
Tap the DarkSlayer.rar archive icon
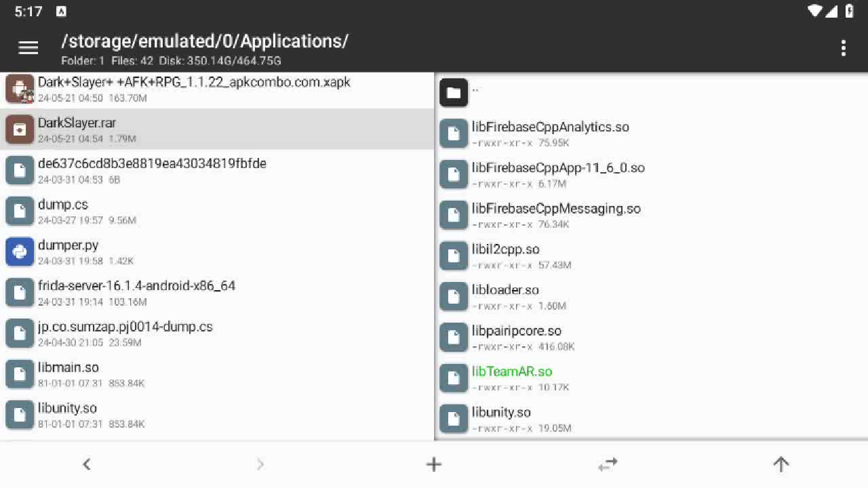[20, 129]
